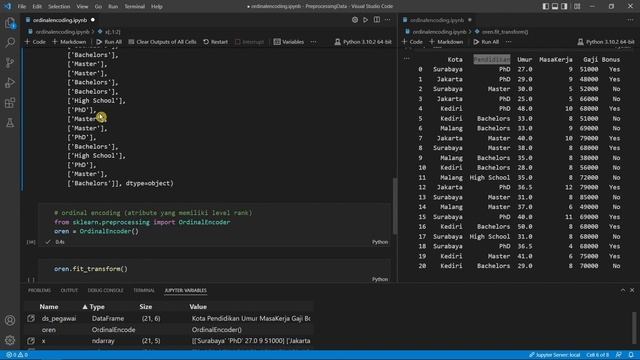The height and width of the screenshot is (360, 640).
Task: Click notebook settings gear in left editor
Action: coord(355,20)
